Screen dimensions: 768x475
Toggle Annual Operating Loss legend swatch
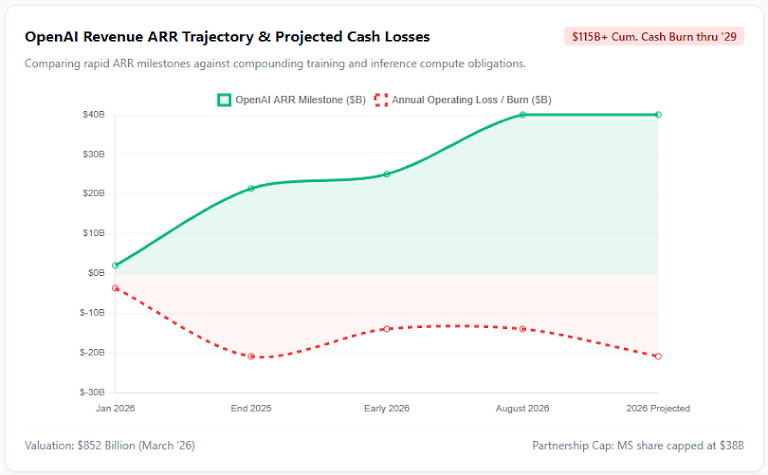[381, 100]
